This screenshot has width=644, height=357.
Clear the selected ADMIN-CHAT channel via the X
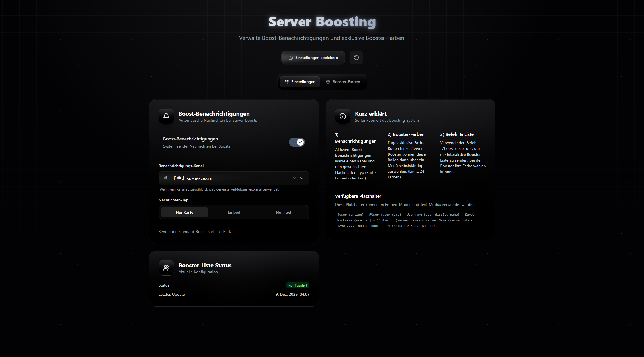click(x=294, y=178)
